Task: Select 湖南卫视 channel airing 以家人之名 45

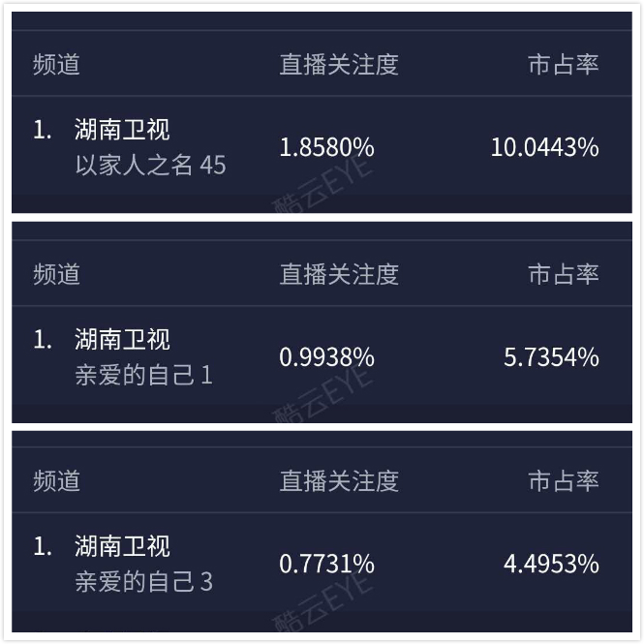Action: click(122, 130)
